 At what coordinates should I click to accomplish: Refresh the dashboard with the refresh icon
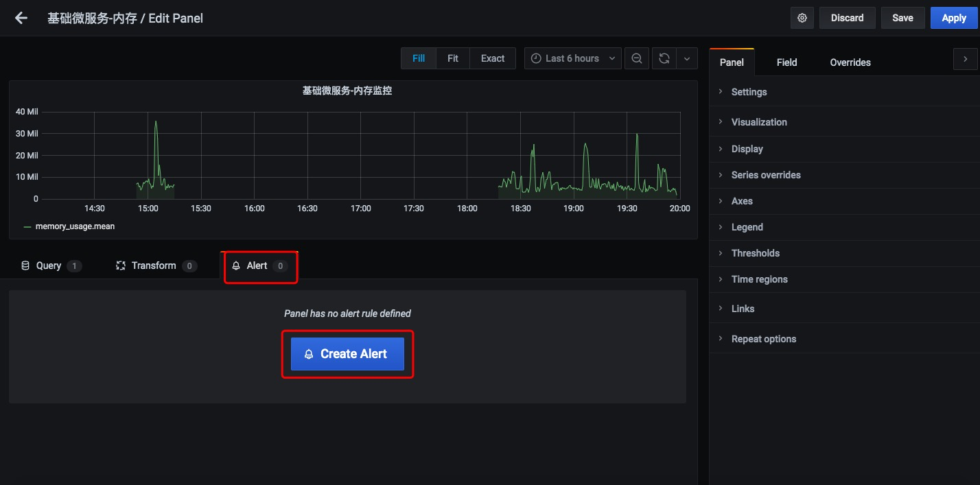pyautogui.click(x=664, y=58)
